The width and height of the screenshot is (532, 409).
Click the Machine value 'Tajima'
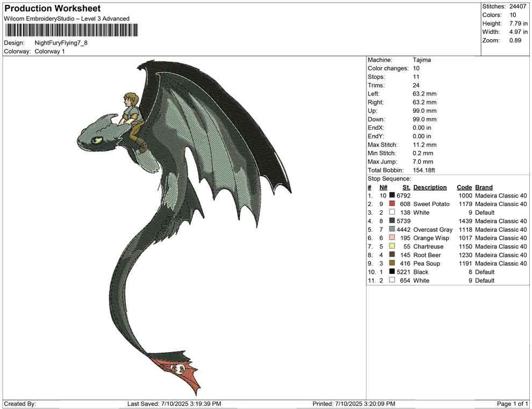pyautogui.click(x=422, y=60)
